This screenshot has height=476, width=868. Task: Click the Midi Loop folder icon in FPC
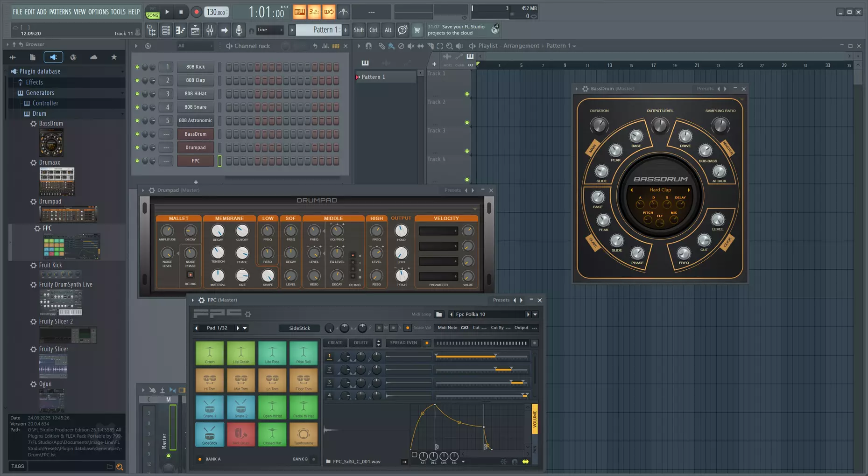pos(439,314)
